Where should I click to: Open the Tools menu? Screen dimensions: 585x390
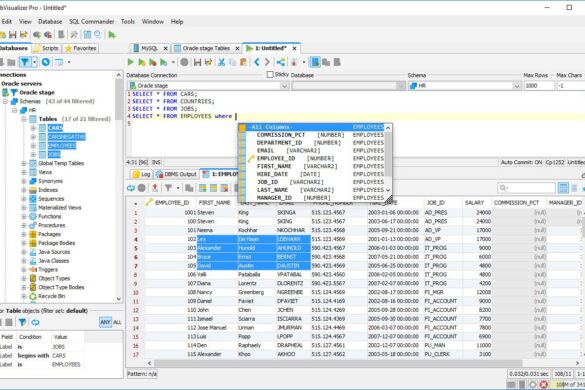(128, 22)
